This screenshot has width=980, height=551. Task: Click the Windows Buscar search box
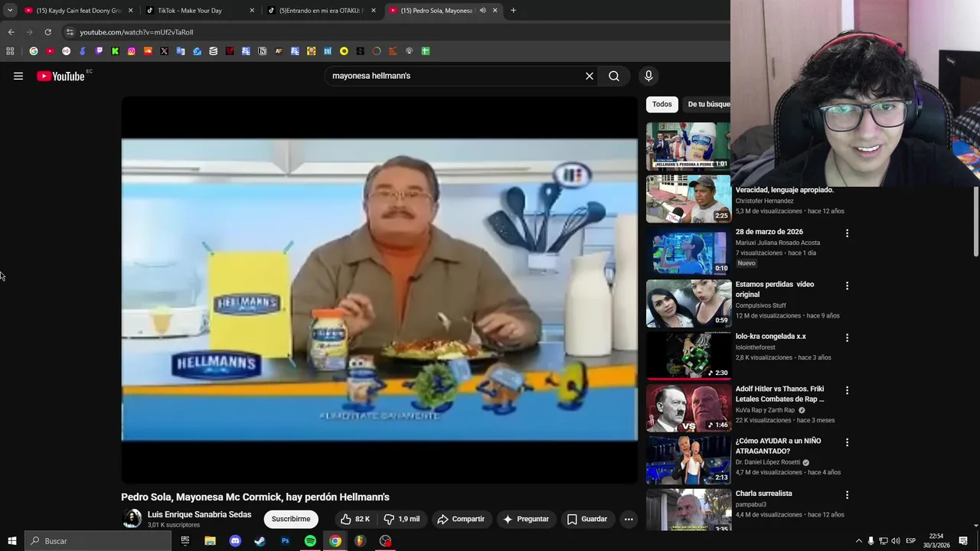coord(98,541)
